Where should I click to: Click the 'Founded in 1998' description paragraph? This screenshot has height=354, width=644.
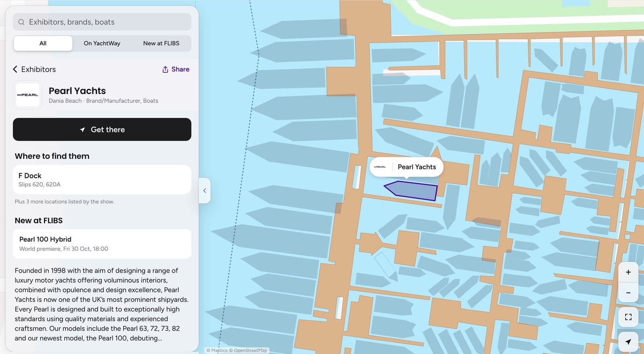point(102,305)
